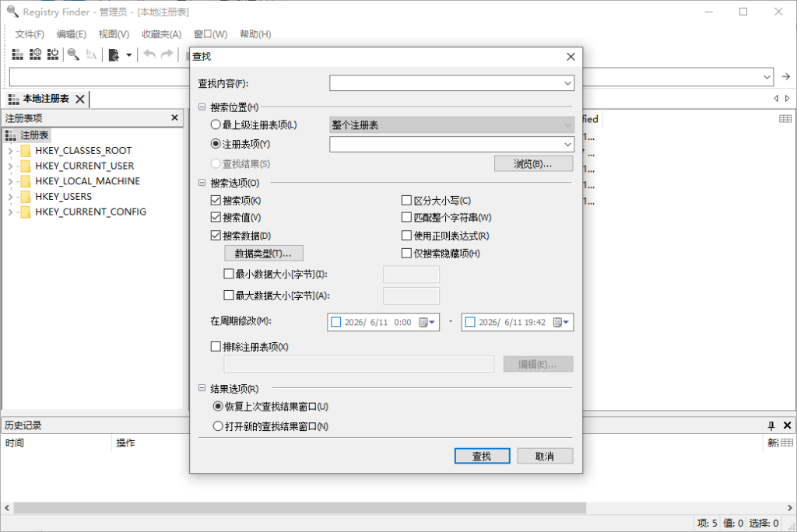Image resolution: width=797 pixels, height=532 pixels.
Task: Open the 编辑(E) menu
Action: tap(72, 34)
